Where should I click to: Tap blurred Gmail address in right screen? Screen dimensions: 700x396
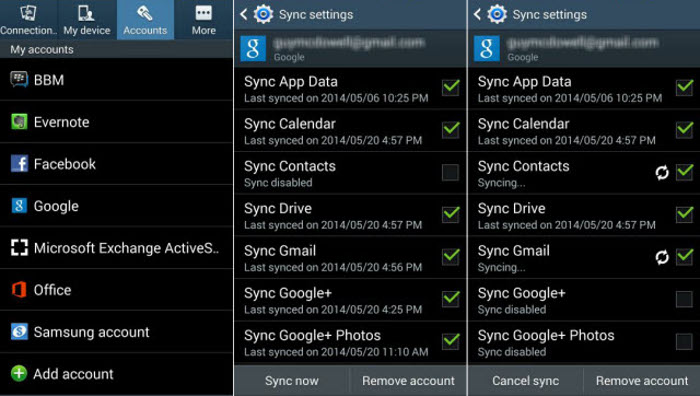[583, 43]
